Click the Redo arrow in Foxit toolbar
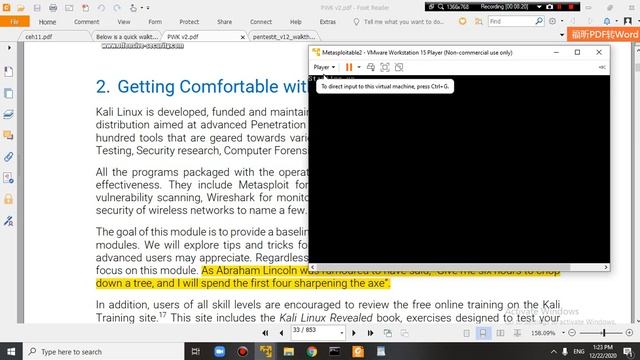This screenshot has width=640, height=360. click(117, 7)
